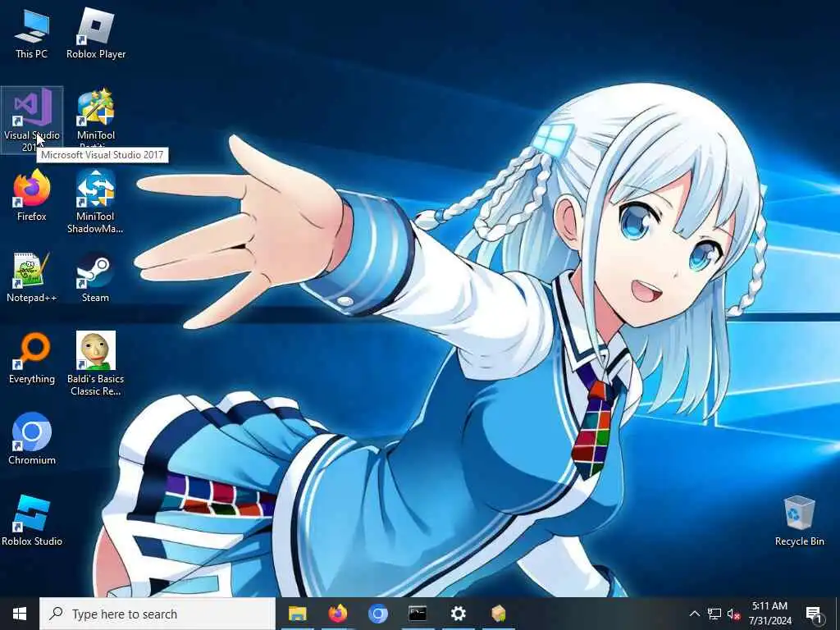Select the Firefox desktop shortcut
This screenshot has height=630, width=840.
point(32,195)
